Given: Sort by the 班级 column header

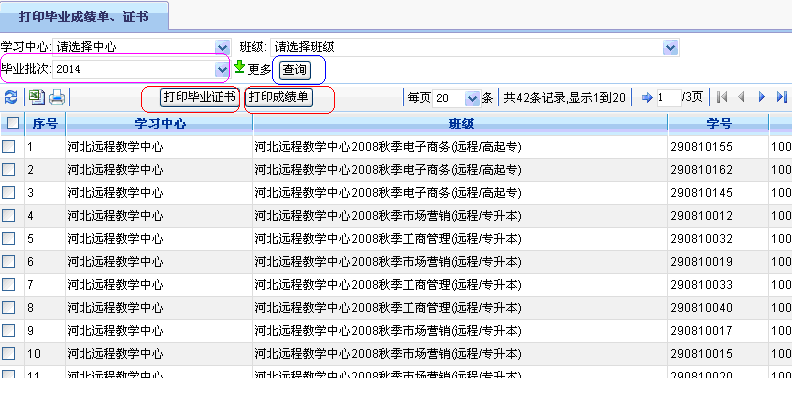Looking at the screenshot, I should coord(461,124).
